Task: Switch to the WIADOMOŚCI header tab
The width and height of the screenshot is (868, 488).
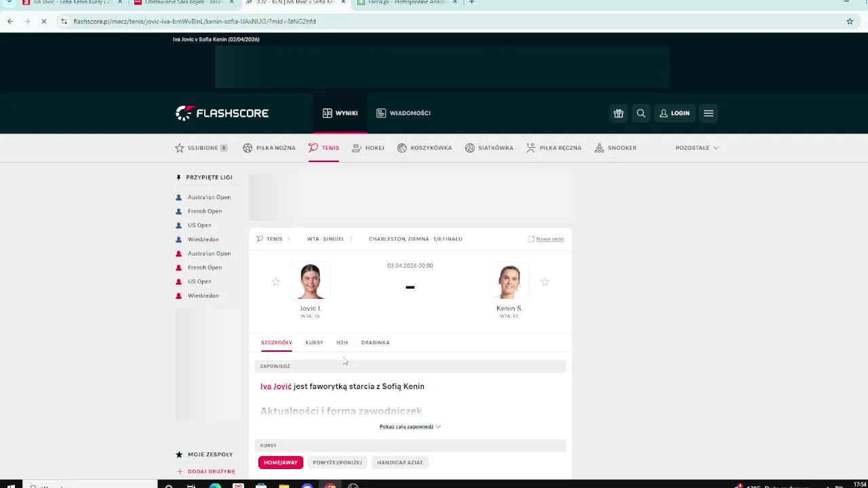Action: [x=403, y=113]
